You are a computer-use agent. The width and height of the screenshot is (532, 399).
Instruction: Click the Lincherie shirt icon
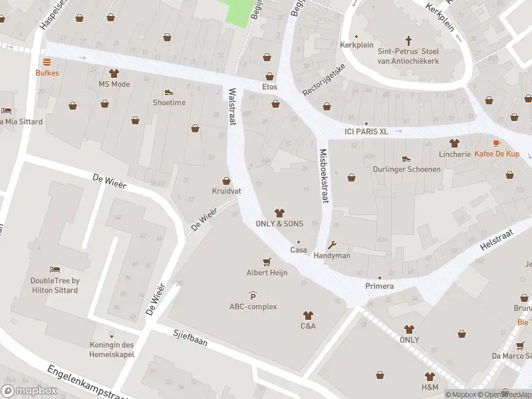click(x=454, y=143)
